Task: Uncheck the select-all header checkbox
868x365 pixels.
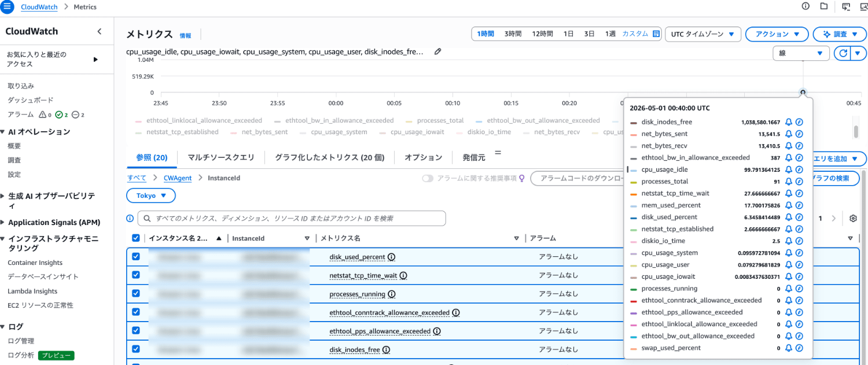Action: (136, 238)
